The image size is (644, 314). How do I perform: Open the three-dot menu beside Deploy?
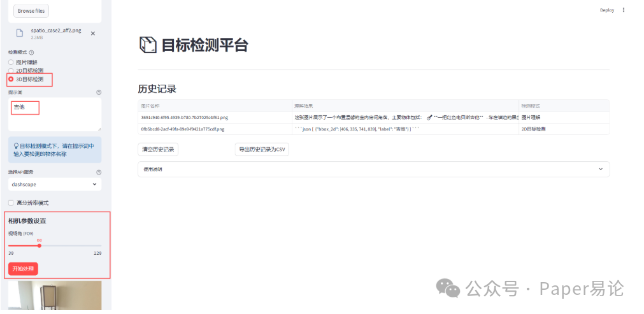(x=624, y=10)
